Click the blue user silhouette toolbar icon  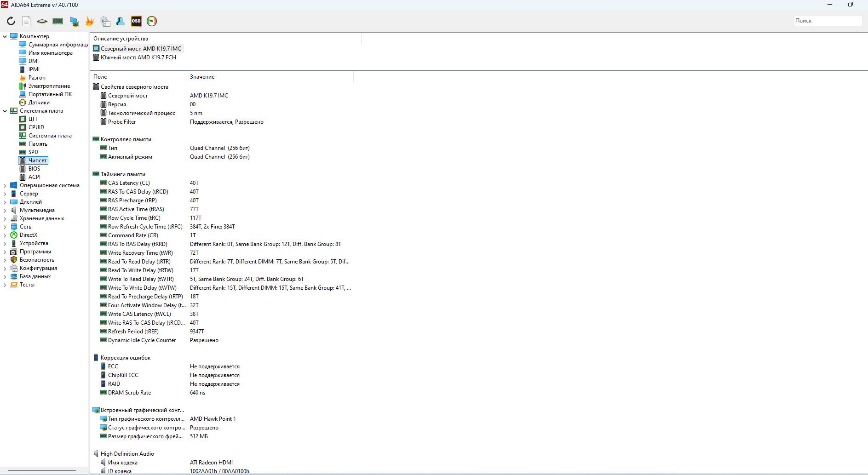click(x=121, y=21)
